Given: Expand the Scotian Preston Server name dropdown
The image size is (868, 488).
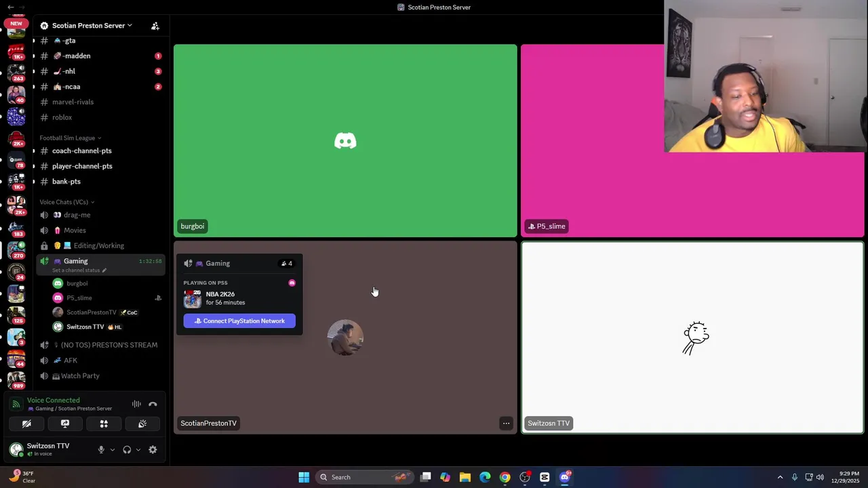Looking at the screenshot, I should [x=92, y=26].
